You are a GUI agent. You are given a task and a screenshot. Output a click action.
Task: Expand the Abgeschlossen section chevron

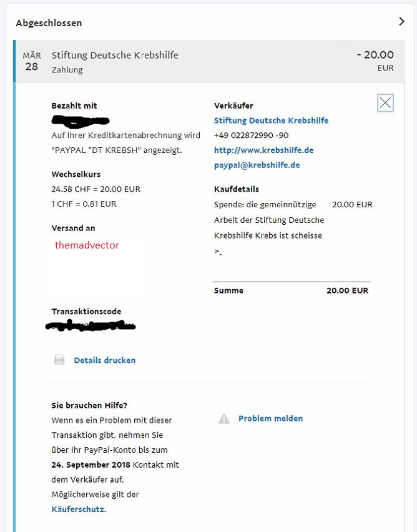point(402,21)
